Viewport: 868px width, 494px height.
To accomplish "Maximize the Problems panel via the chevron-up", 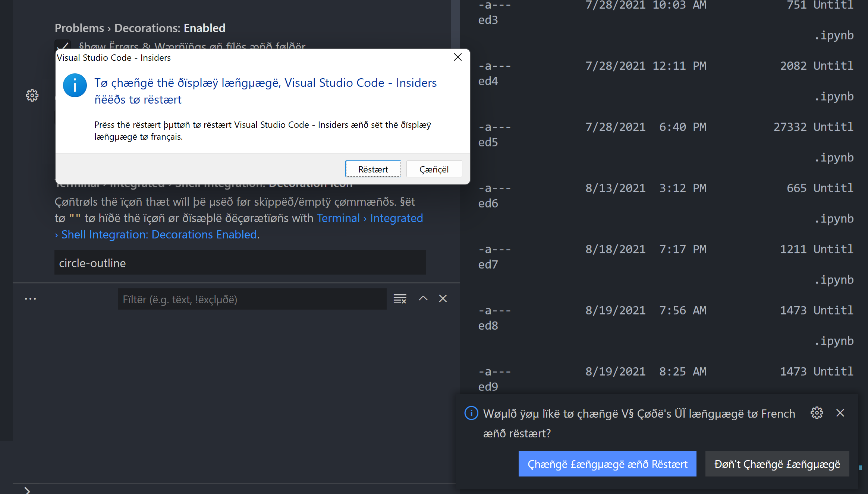I will [x=423, y=298].
